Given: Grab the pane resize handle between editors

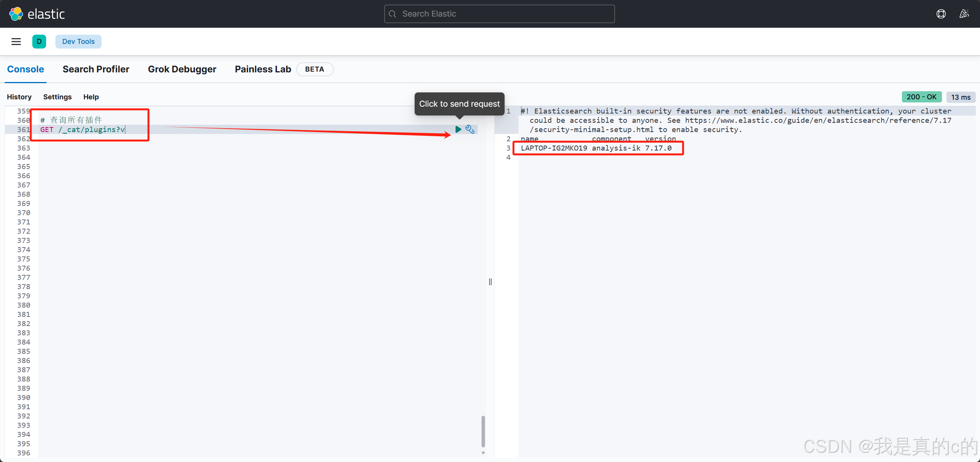Looking at the screenshot, I should 490,282.
